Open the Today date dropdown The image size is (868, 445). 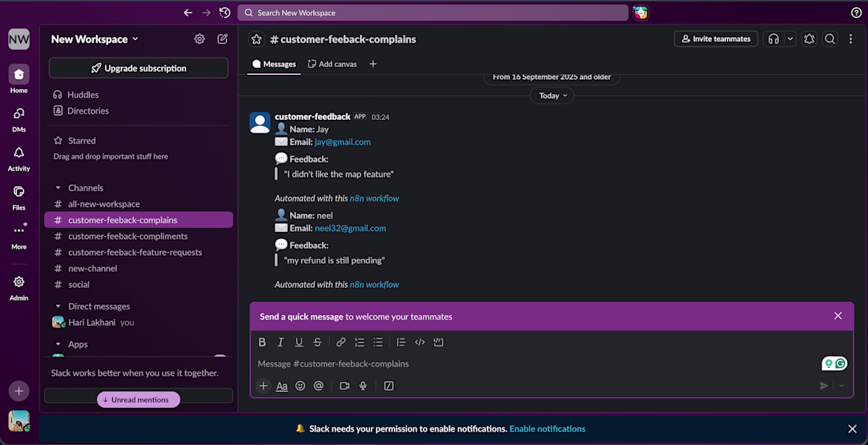[552, 95]
